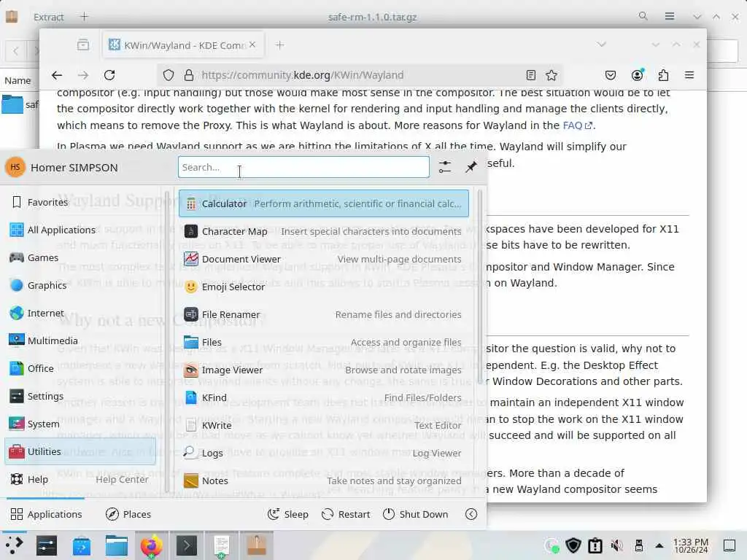Switch to Applications tab in launcher
The width and height of the screenshot is (747, 560).
pyautogui.click(x=46, y=514)
